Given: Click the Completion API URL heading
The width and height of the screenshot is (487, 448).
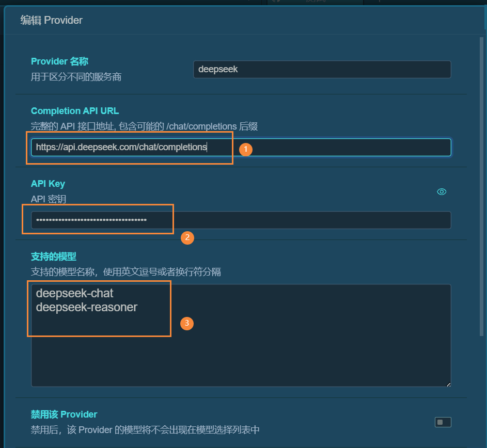Looking at the screenshot, I should [x=75, y=111].
